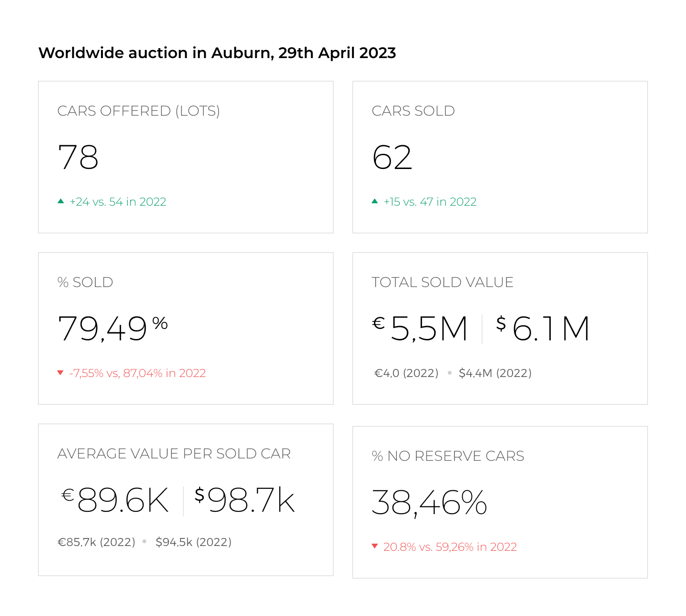
Task: Click the red down arrow beside -7,55%
Action: [x=61, y=373]
